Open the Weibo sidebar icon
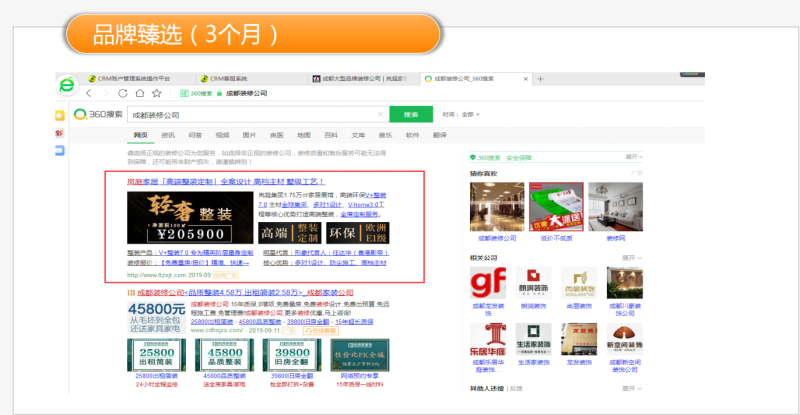The width and height of the screenshot is (800, 415). [60, 133]
